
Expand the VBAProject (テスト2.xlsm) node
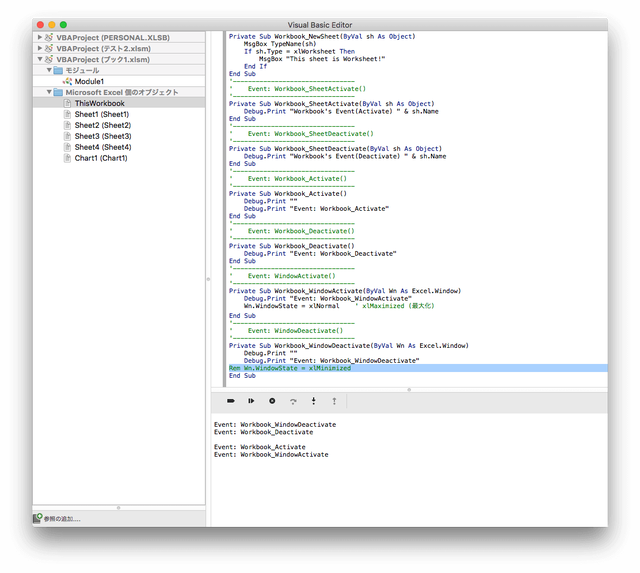tap(40, 48)
